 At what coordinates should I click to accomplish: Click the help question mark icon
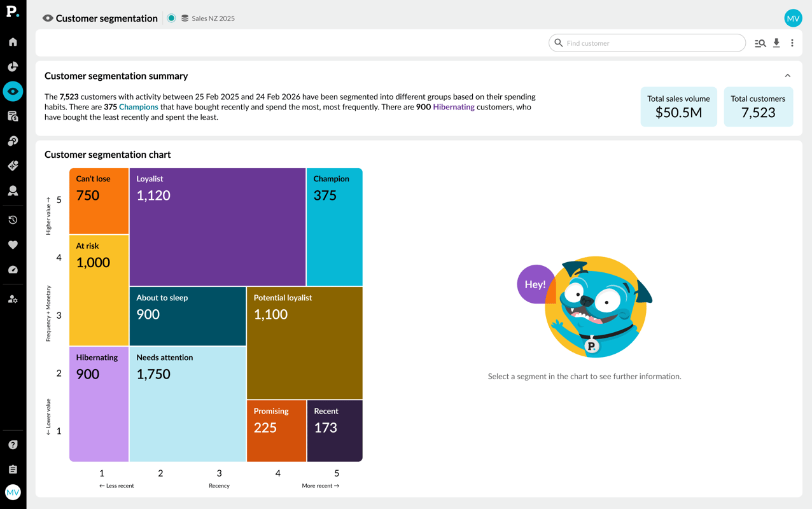tap(13, 444)
